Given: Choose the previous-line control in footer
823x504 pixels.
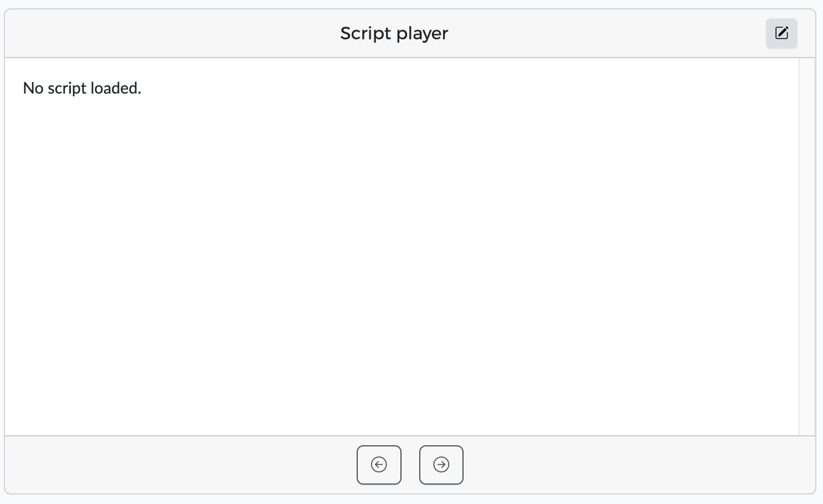Looking at the screenshot, I should coord(379,465).
